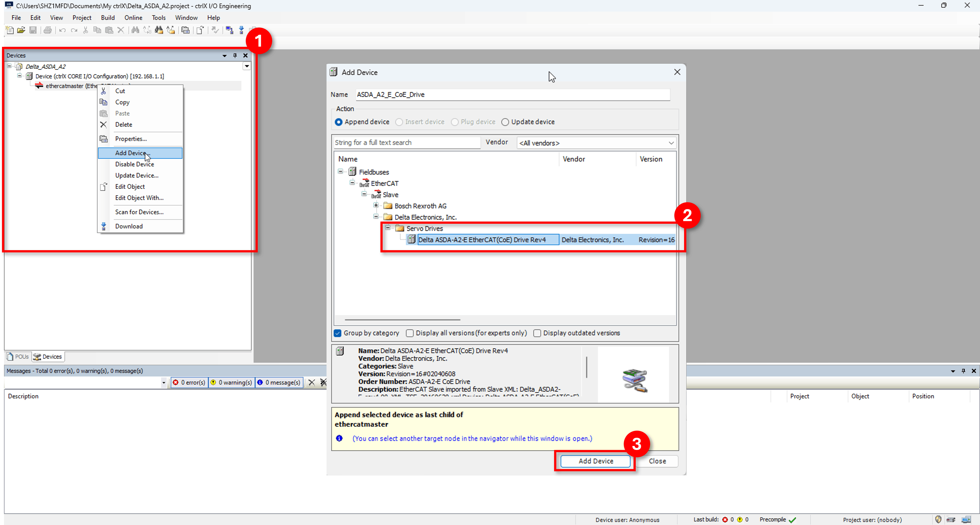Viewport: 980px width, 525px height.
Task: Select the Plug device radio button
Action: 455,122
